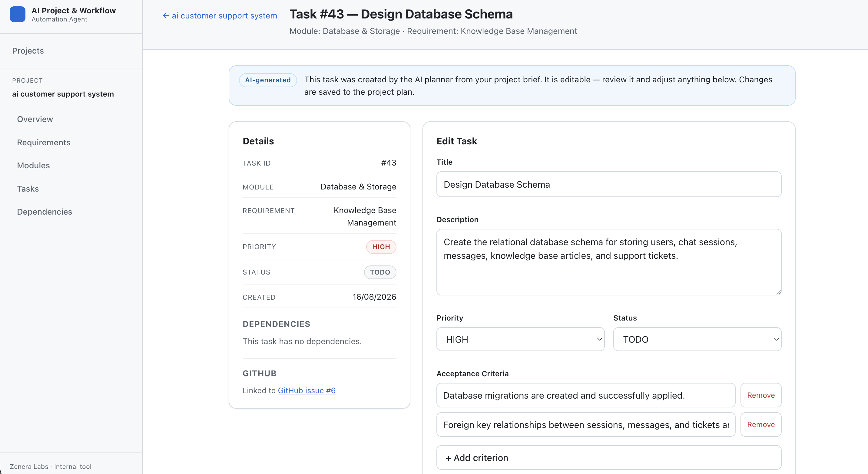
Task: Click the blue app logo icon
Action: point(18,15)
